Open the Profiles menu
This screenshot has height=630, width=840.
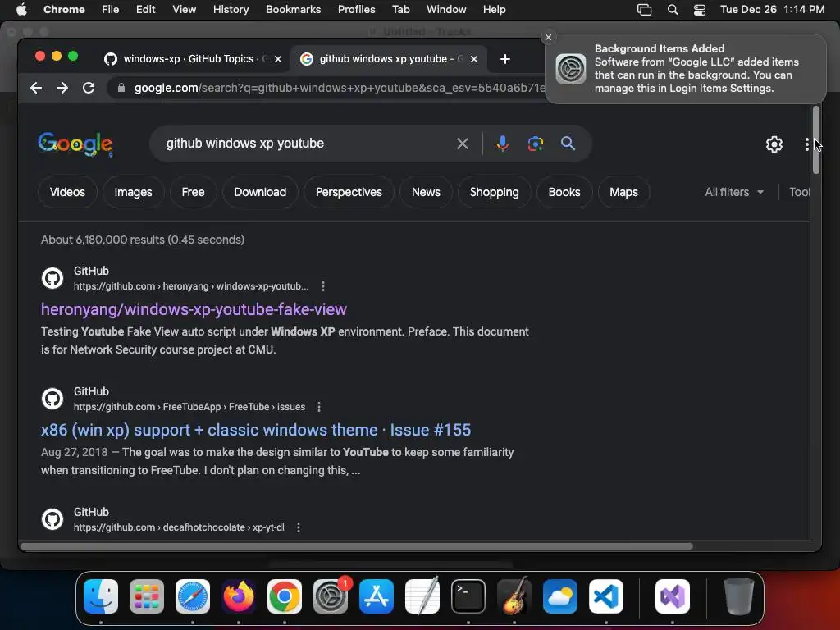[x=356, y=10]
